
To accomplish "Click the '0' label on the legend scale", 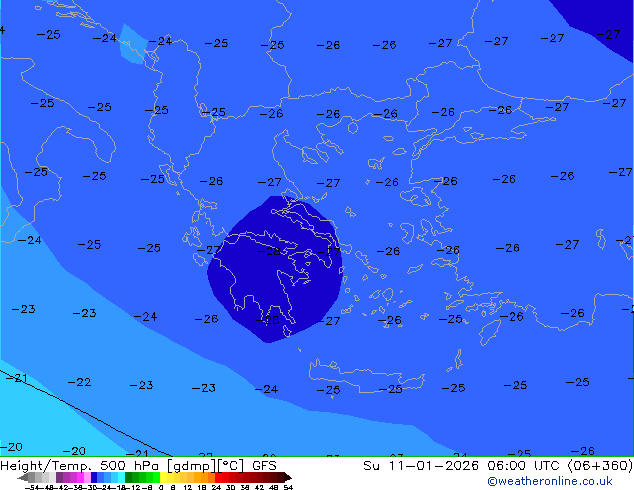I will 161,487.
